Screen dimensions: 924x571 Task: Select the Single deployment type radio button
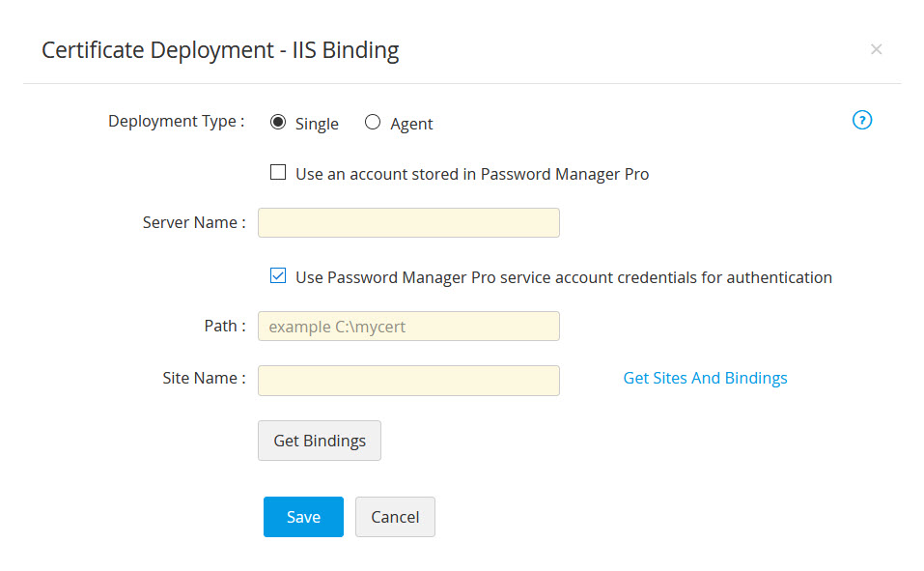[278, 122]
